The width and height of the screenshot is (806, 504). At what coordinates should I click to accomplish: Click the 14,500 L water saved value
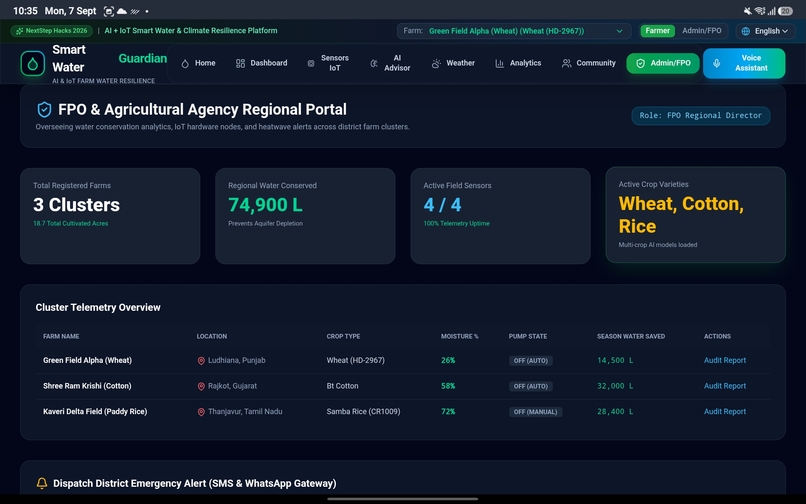coord(615,361)
